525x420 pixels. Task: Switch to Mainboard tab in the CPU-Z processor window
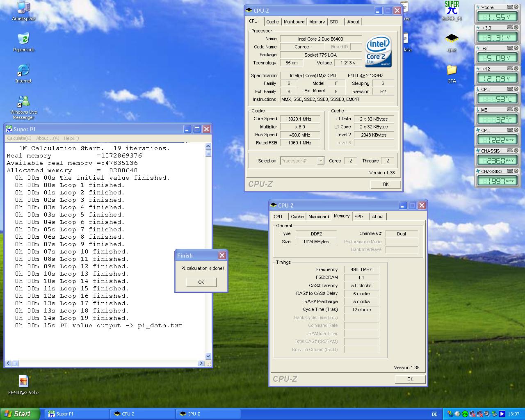point(294,22)
